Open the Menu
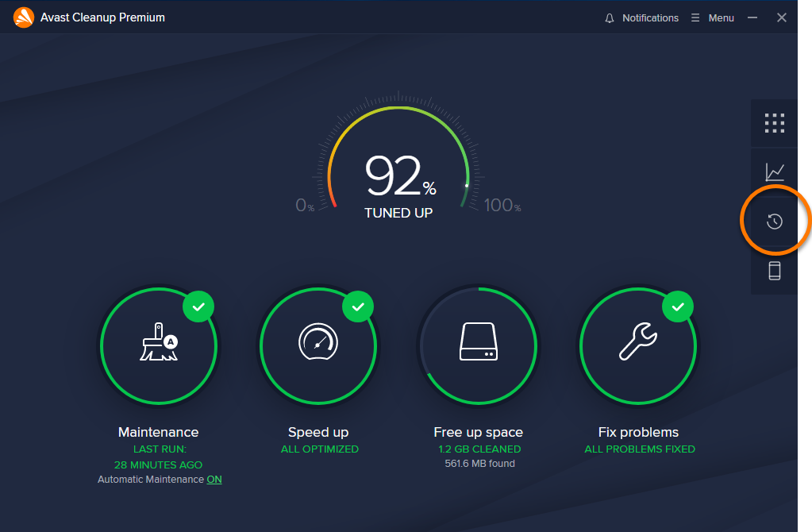The height and width of the screenshot is (532, 812). [713, 18]
